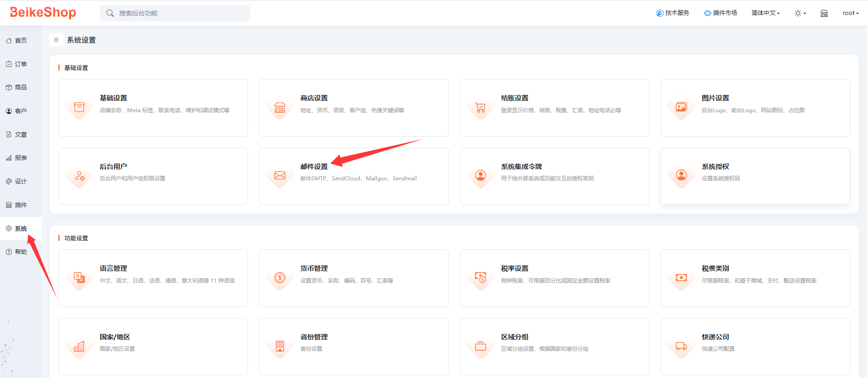Click the delivery truck express company icon

[681, 346]
